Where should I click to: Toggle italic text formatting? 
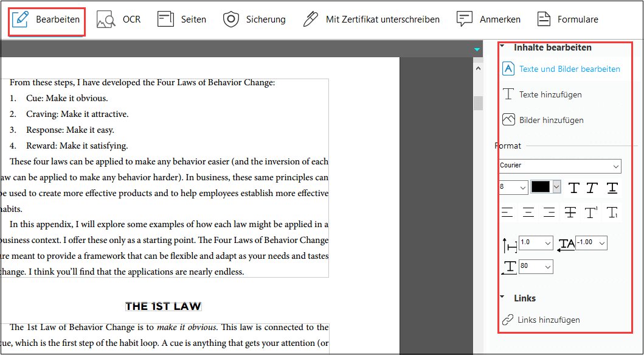[590, 188]
